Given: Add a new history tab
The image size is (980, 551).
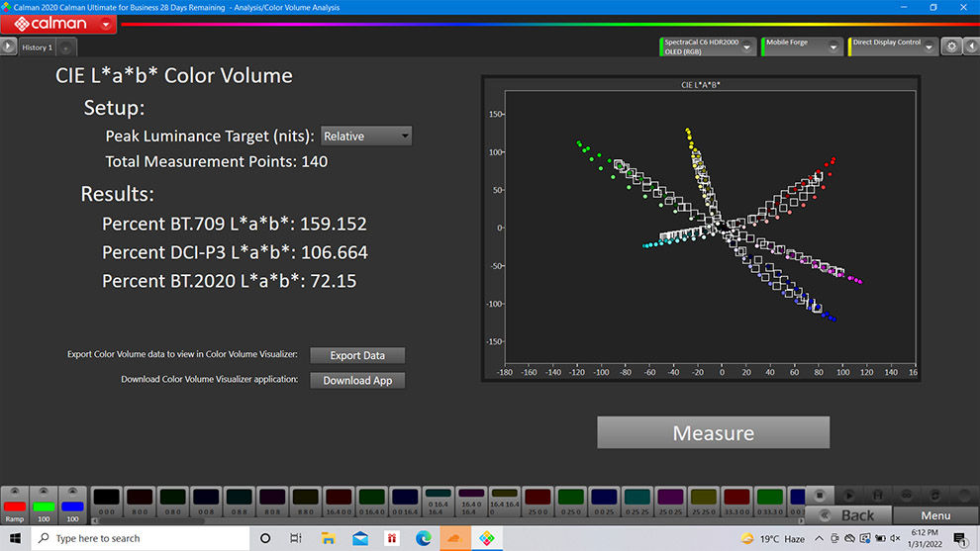Looking at the screenshot, I should (65, 47).
